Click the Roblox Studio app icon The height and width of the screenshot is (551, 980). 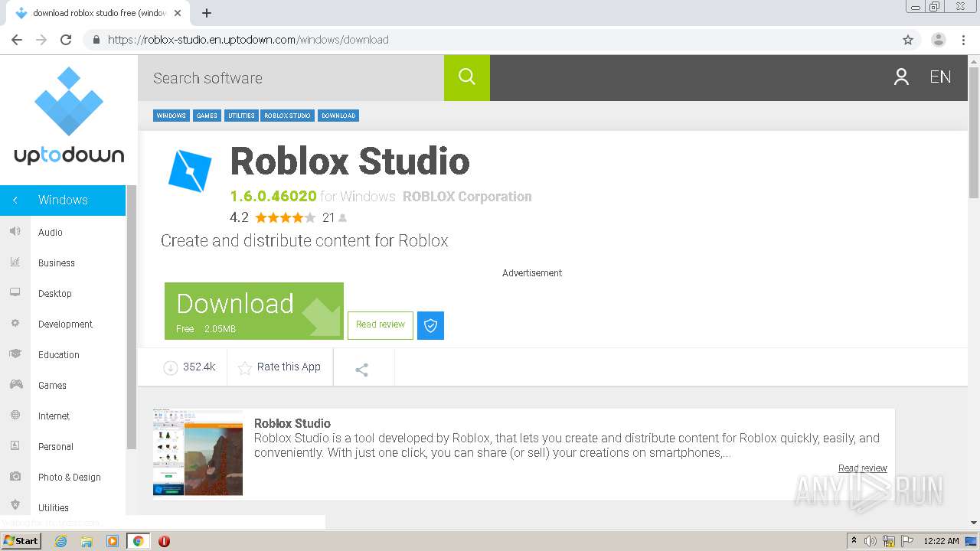tap(190, 170)
